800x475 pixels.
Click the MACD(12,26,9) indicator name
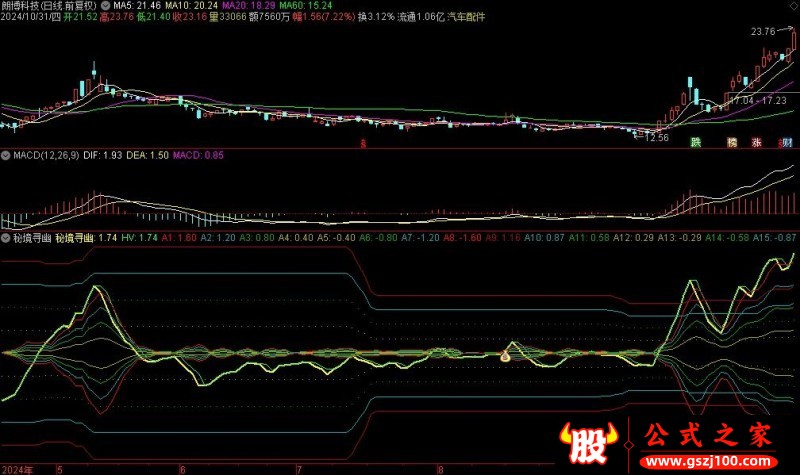tap(46, 155)
